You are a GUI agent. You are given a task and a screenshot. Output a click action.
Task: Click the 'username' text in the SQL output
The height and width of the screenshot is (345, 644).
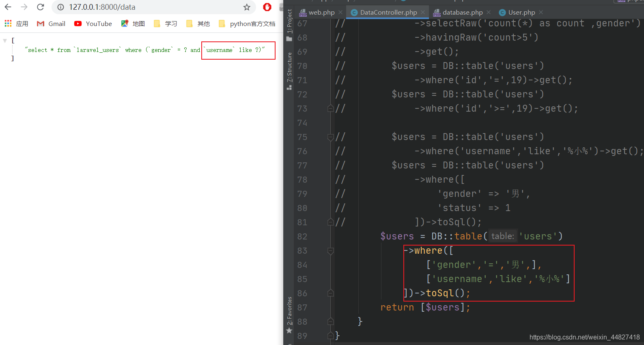click(x=219, y=50)
